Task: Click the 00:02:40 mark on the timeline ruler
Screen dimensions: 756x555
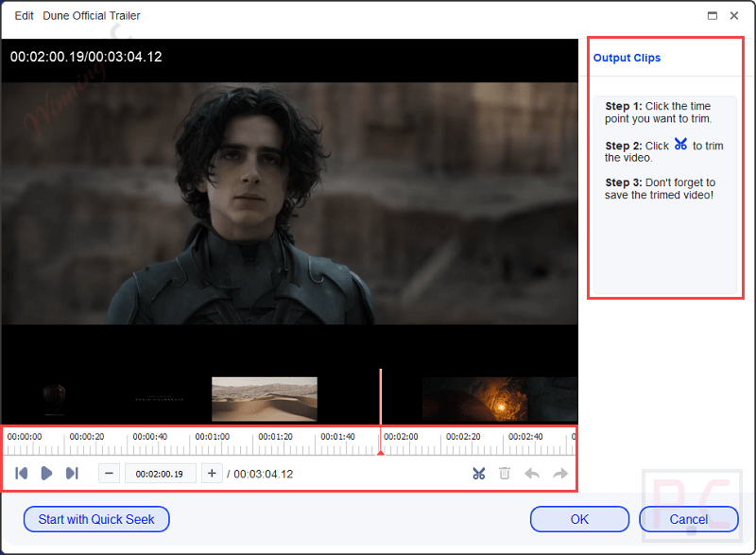Action: pos(525,437)
